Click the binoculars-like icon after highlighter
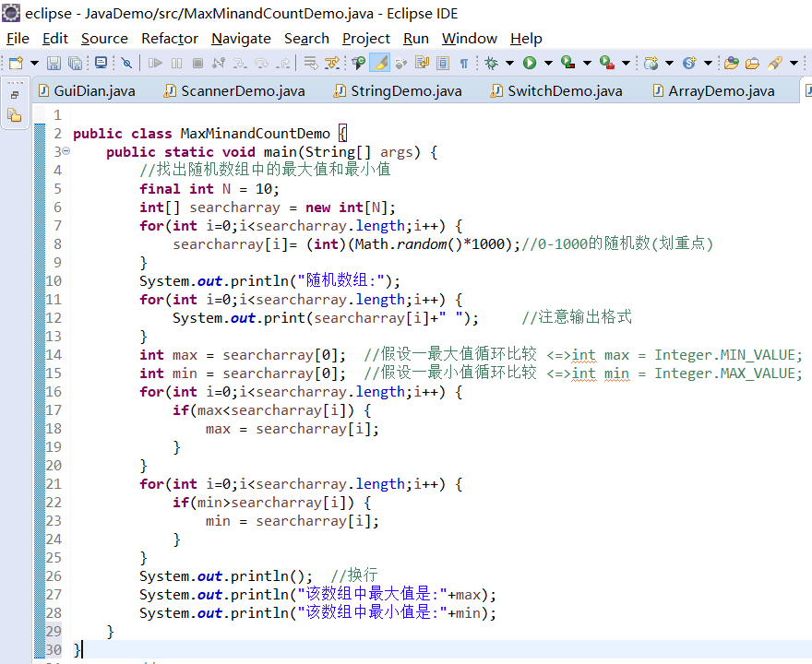Viewport: 812px width, 664px height. pos(400,63)
